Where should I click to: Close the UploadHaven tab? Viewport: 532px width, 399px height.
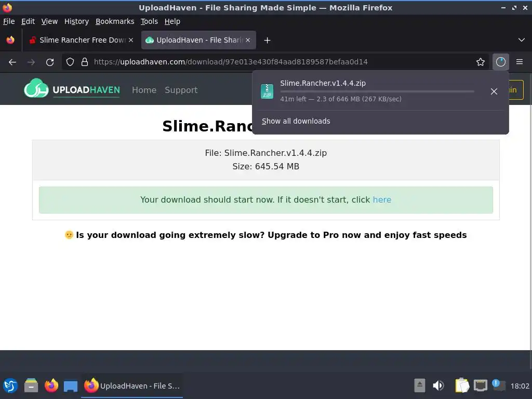(x=248, y=40)
